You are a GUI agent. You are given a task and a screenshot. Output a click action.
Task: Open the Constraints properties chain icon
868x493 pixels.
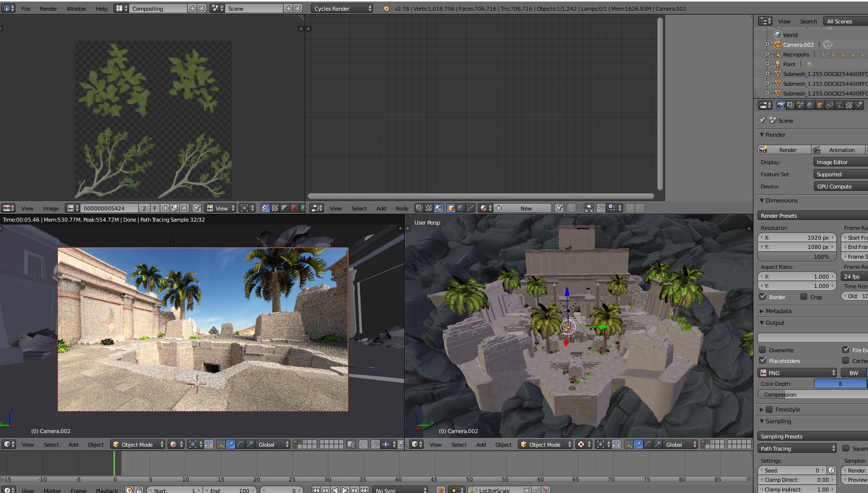tap(830, 105)
